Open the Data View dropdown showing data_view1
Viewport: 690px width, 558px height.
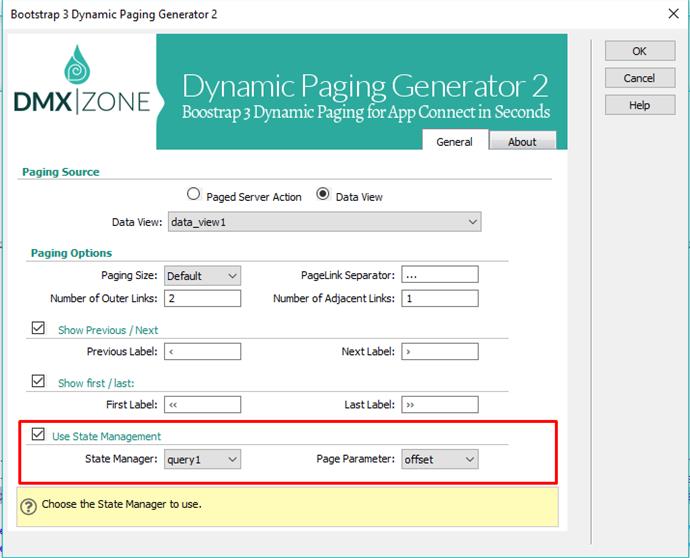point(324,222)
